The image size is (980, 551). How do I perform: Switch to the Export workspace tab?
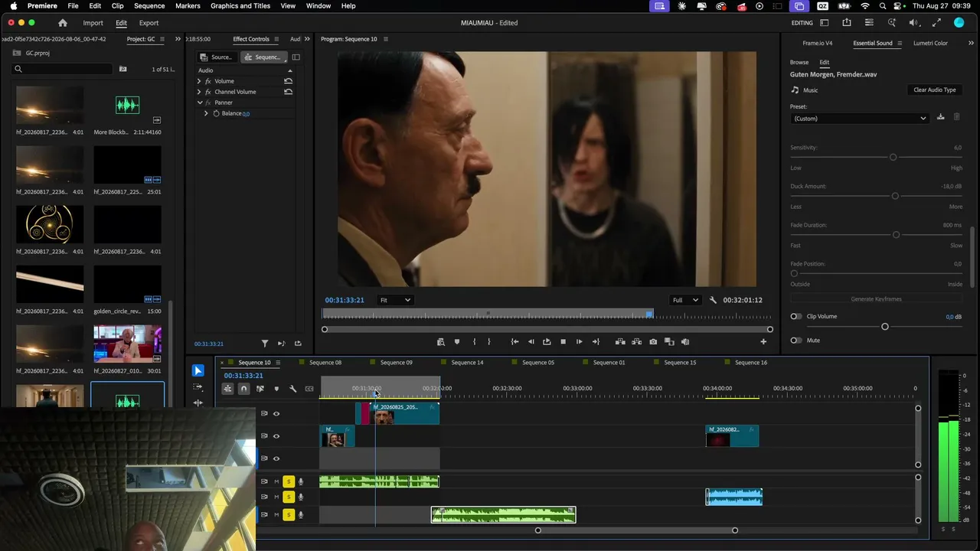tap(149, 23)
